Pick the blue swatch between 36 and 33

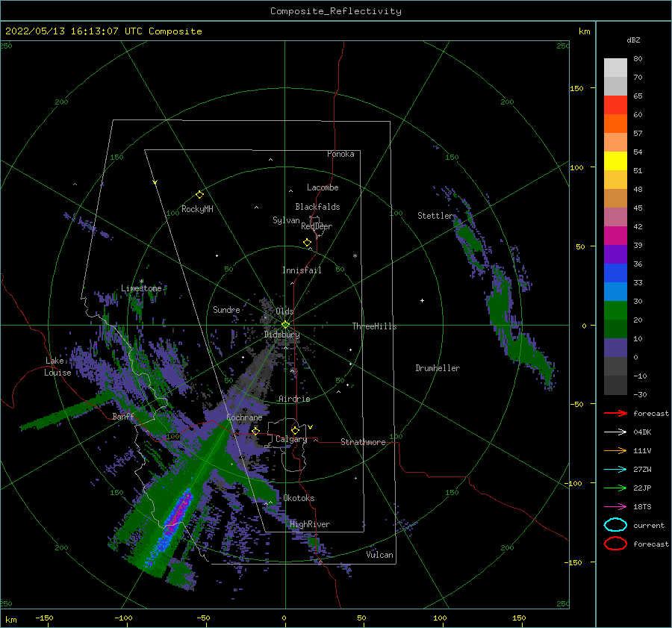[x=615, y=273]
